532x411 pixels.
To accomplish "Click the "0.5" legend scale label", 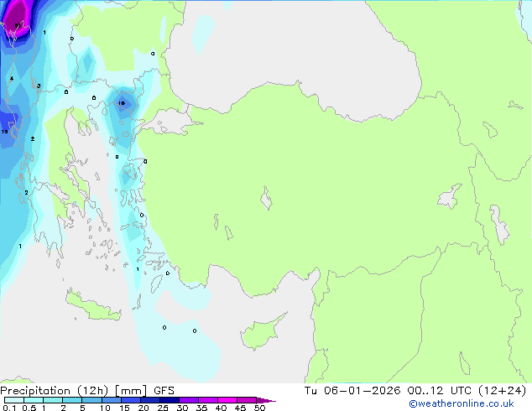I will [x=29, y=408].
